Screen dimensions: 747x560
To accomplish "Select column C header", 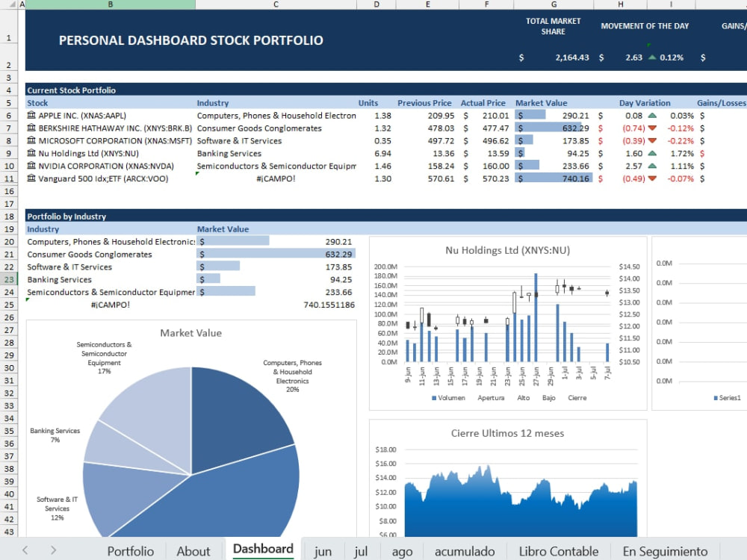I will pyautogui.click(x=276, y=4).
